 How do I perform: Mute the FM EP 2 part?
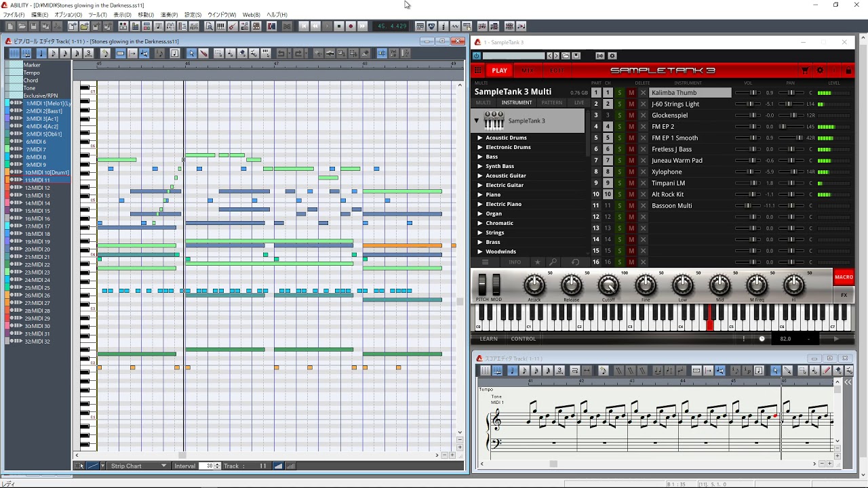[x=631, y=127]
